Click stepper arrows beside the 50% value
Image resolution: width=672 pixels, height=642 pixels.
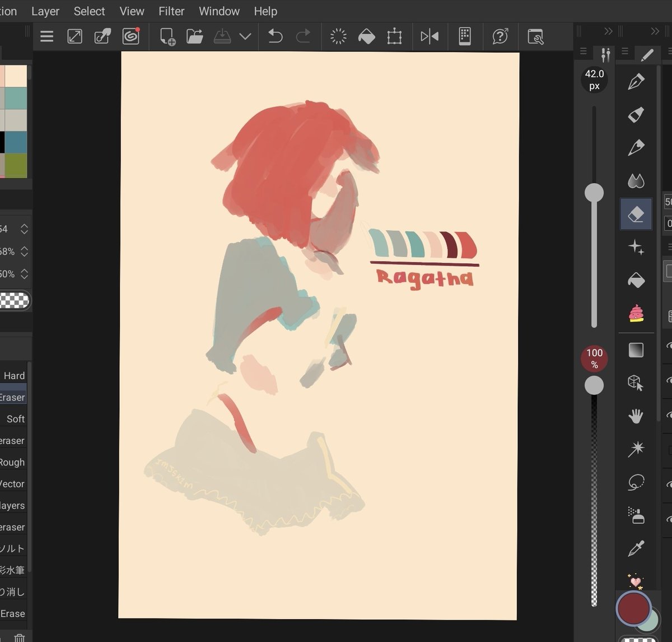[x=24, y=274]
